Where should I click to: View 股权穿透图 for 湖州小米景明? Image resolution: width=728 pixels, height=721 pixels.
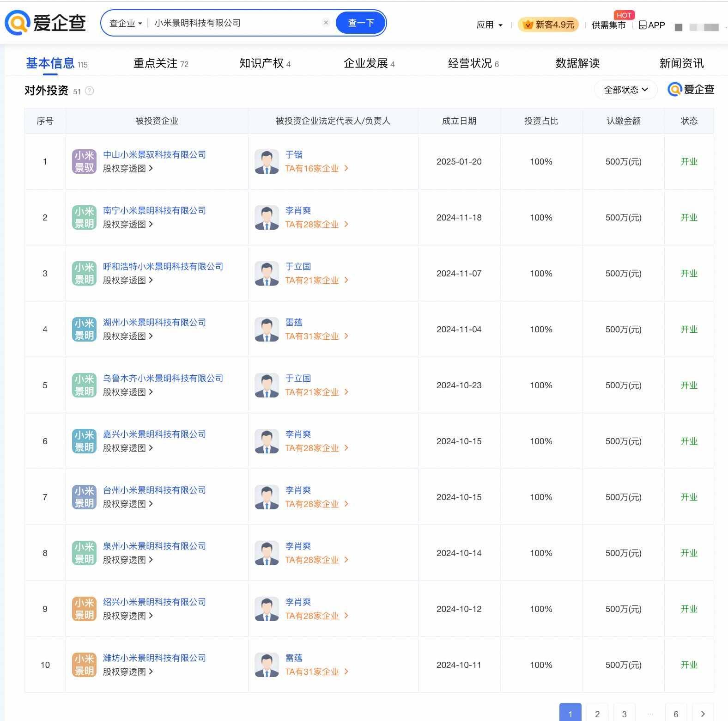coord(127,336)
